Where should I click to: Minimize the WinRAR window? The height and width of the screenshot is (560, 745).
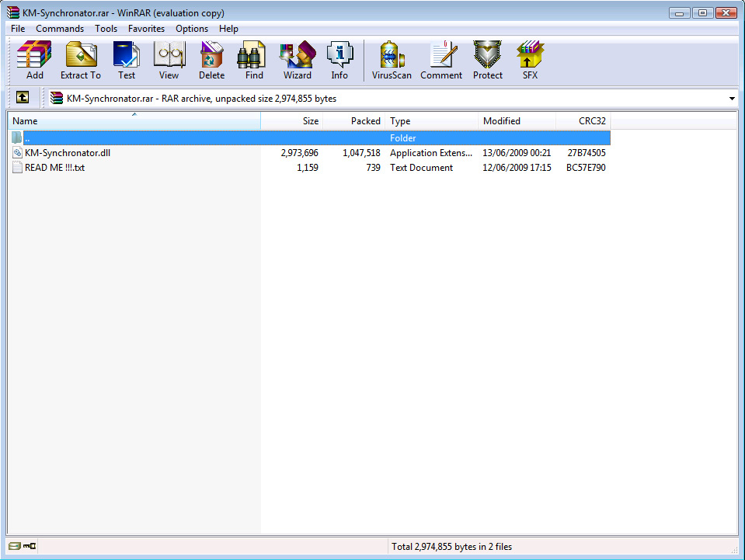(680, 13)
